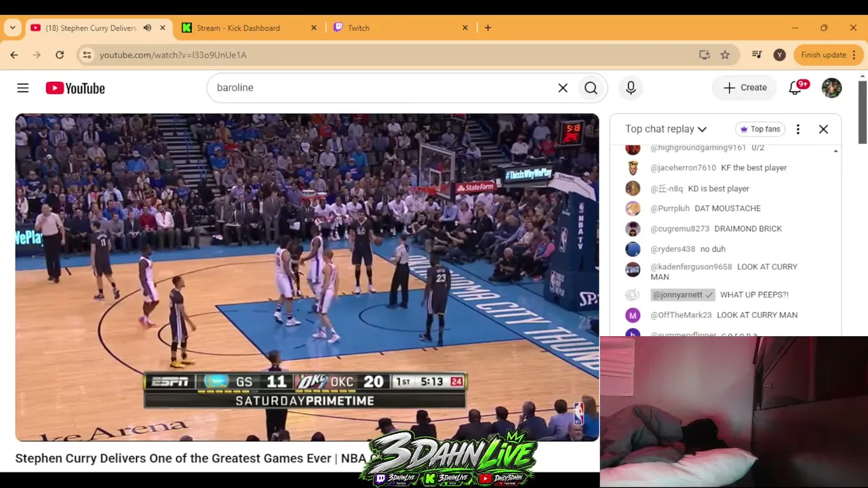This screenshot has height=488, width=868.
Task: Click username @kadenferguson9658 in chat
Action: point(691,267)
